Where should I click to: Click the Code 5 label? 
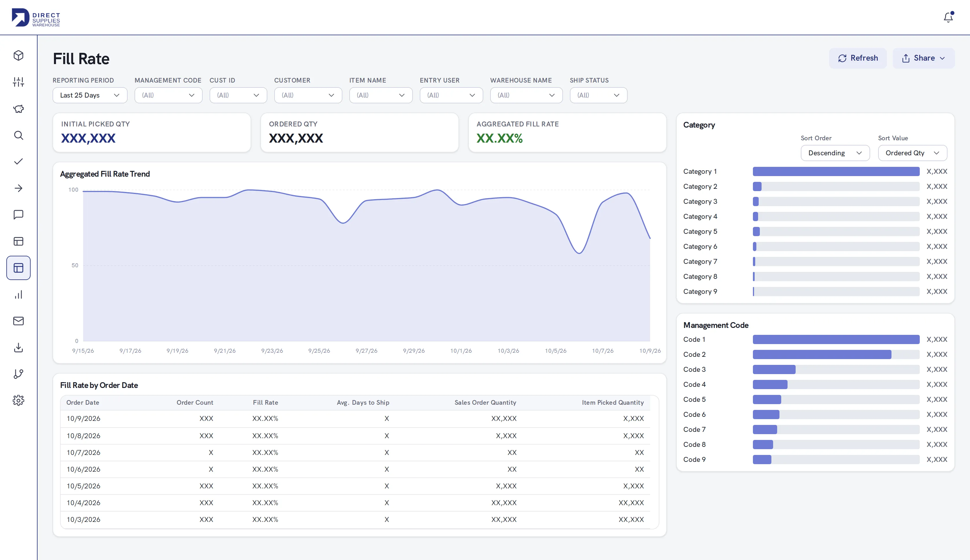click(694, 400)
